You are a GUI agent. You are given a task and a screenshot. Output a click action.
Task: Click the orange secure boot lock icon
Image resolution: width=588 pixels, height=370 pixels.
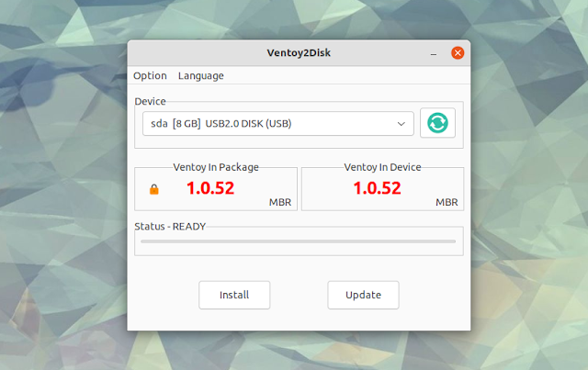[x=154, y=189]
